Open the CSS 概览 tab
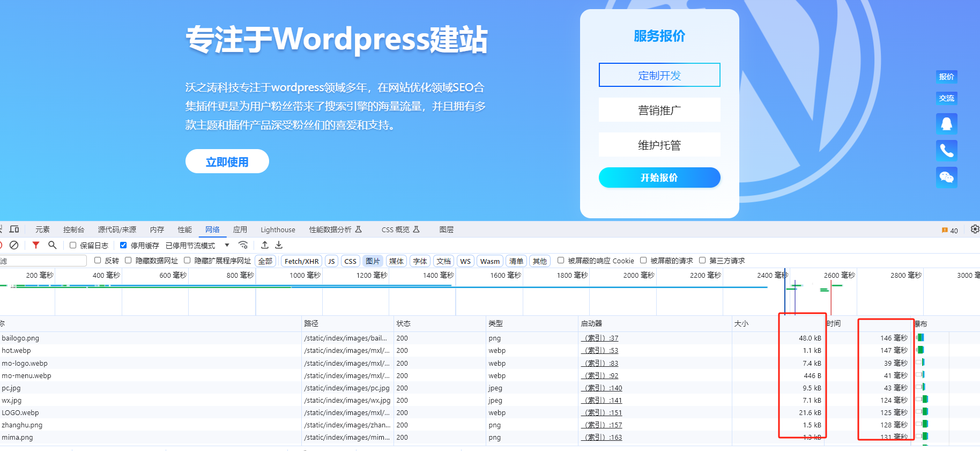Screen dimensions: 980x451 coord(400,230)
